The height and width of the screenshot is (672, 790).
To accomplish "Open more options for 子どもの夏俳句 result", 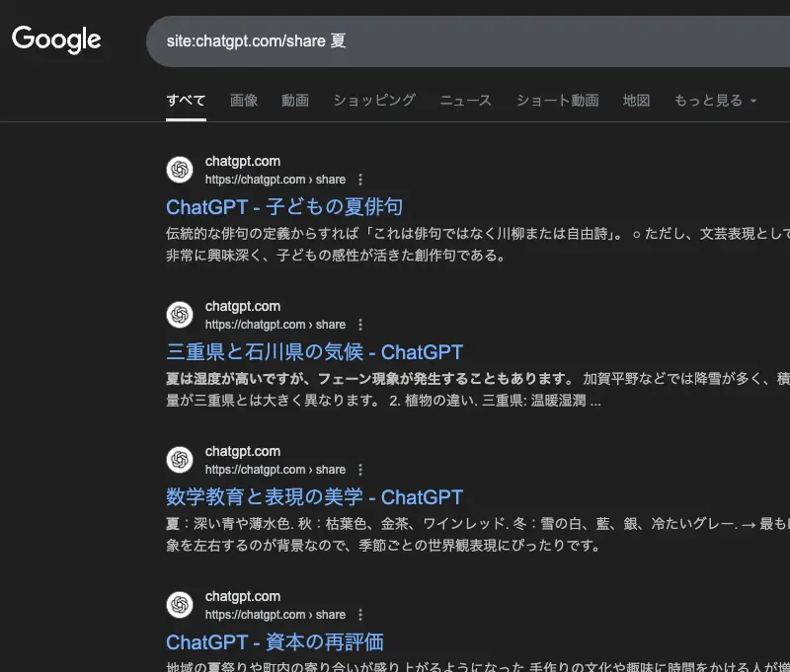I will click(x=360, y=180).
